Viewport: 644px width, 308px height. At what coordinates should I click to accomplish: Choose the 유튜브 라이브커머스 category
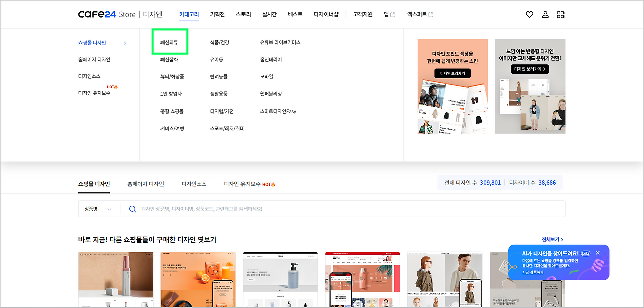tap(280, 42)
